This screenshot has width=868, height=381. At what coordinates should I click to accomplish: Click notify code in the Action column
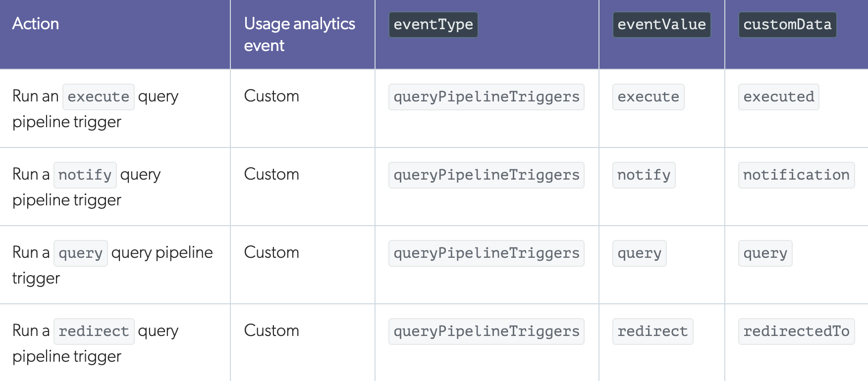(x=85, y=175)
